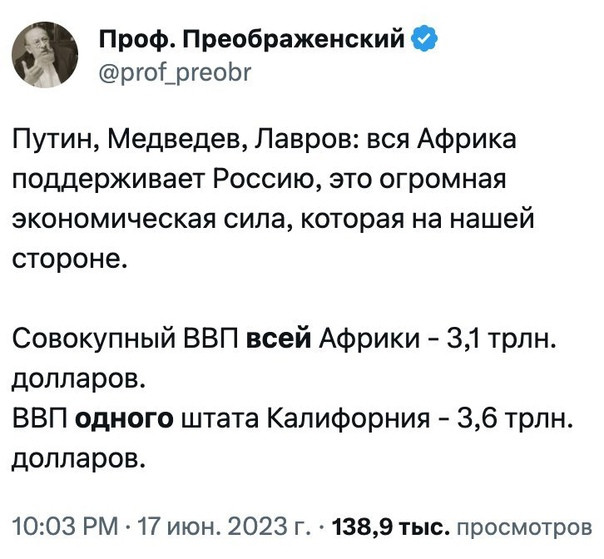Click the last word долларов in the tweet
The height and width of the screenshot is (559, 604).
click(x=79, y=459)
